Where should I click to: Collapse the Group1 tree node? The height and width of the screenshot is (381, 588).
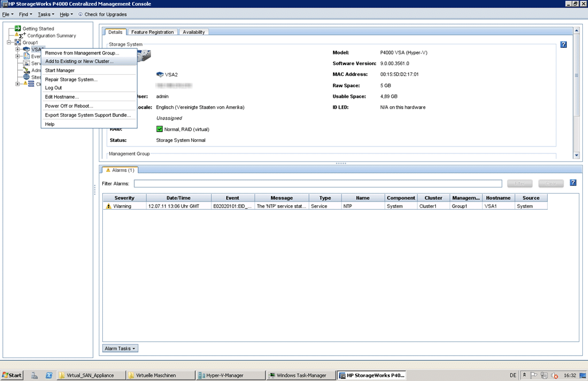tap(9, 43)
